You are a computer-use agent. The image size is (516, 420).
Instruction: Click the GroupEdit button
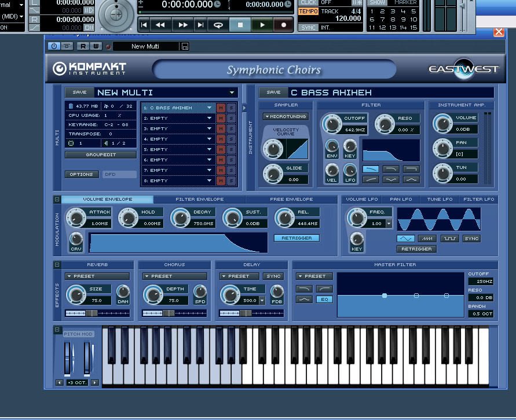click(101, 154)
